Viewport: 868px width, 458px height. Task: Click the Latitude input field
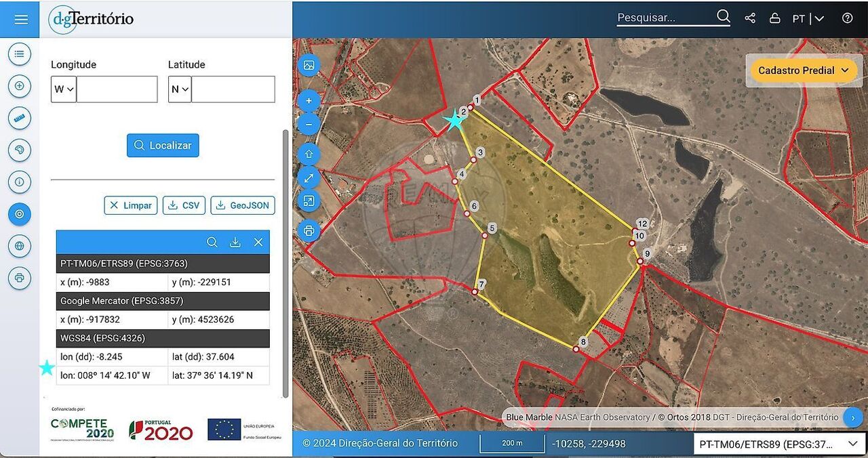(233, 89)
